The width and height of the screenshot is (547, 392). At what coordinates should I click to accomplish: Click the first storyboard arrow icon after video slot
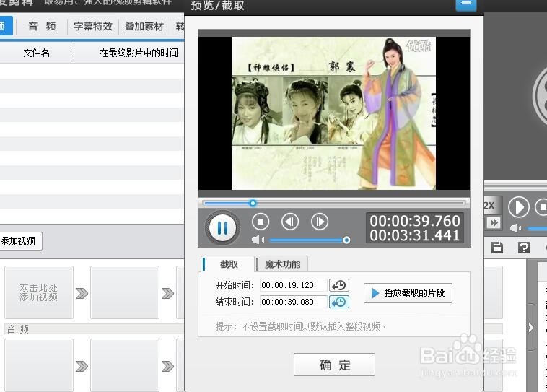point(82,293)
